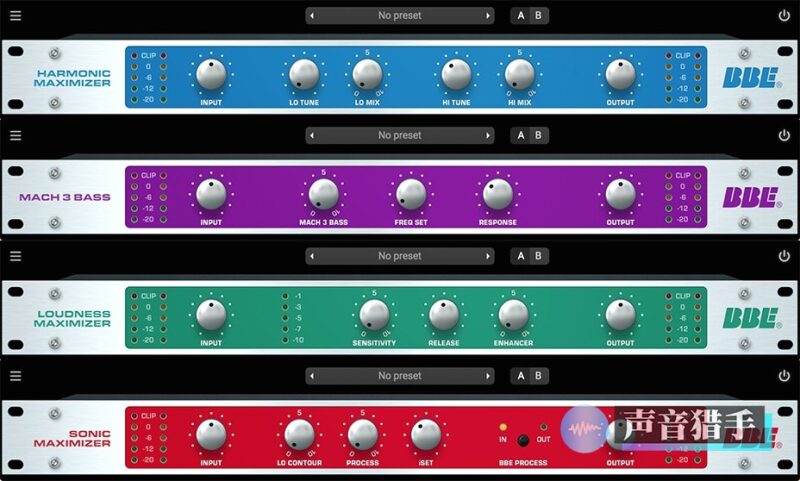Screen dimensions: 800x481
Task: Go to previous preset on Loudness Maximizer
Action: click(312, 256)
